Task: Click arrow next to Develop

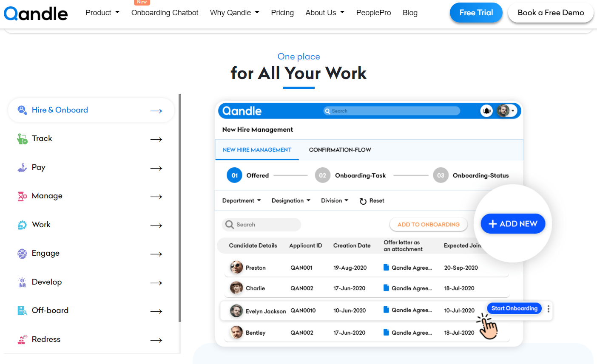Action: 156,283
